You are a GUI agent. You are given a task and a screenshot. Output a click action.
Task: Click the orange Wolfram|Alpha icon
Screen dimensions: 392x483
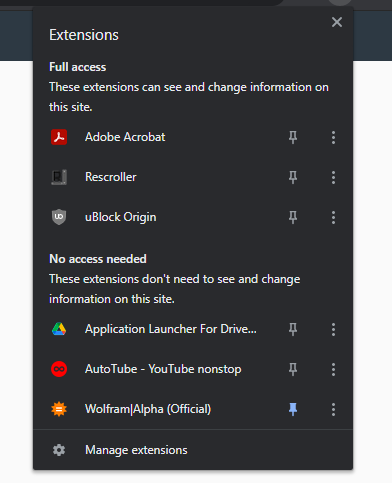click(x=59, y=409)
